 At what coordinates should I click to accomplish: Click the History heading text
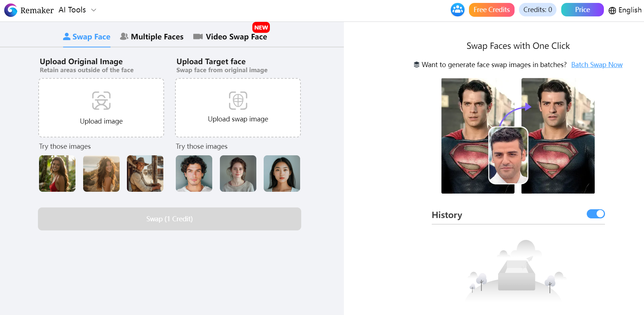447,215
